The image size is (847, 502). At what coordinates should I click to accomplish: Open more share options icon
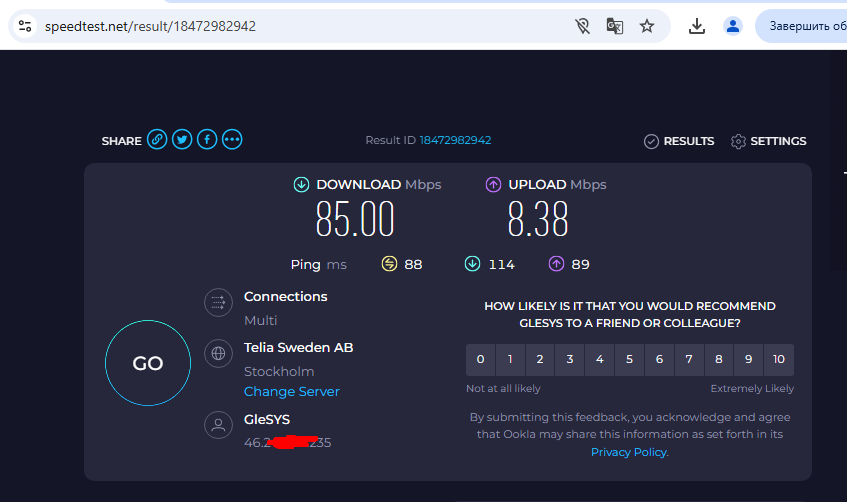point(232,140)
